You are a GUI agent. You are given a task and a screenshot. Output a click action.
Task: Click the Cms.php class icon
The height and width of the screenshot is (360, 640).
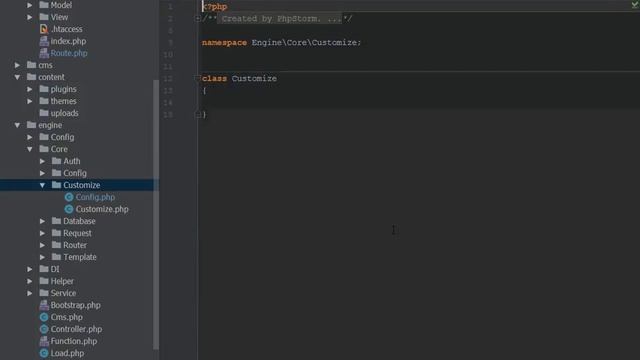tap(44, 317)
